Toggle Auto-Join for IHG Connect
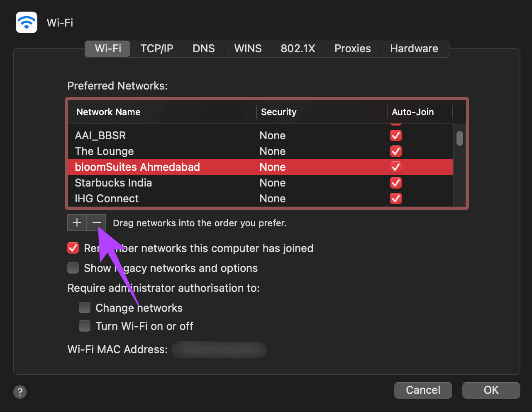 pos(396,199)
